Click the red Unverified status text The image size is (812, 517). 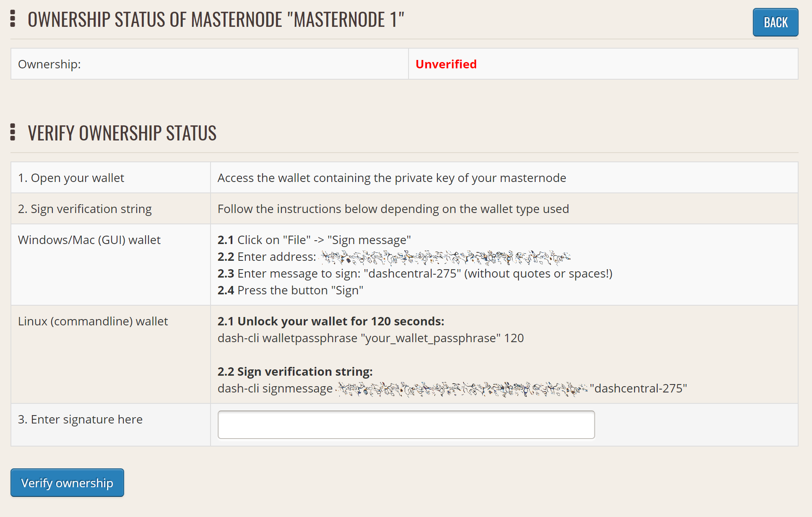coord(446,64)
